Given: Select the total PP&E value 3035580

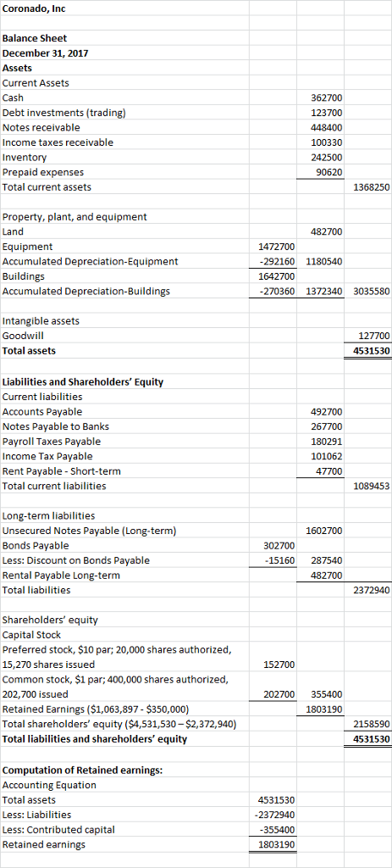Looking at the screenshot, I should (371, 292).
